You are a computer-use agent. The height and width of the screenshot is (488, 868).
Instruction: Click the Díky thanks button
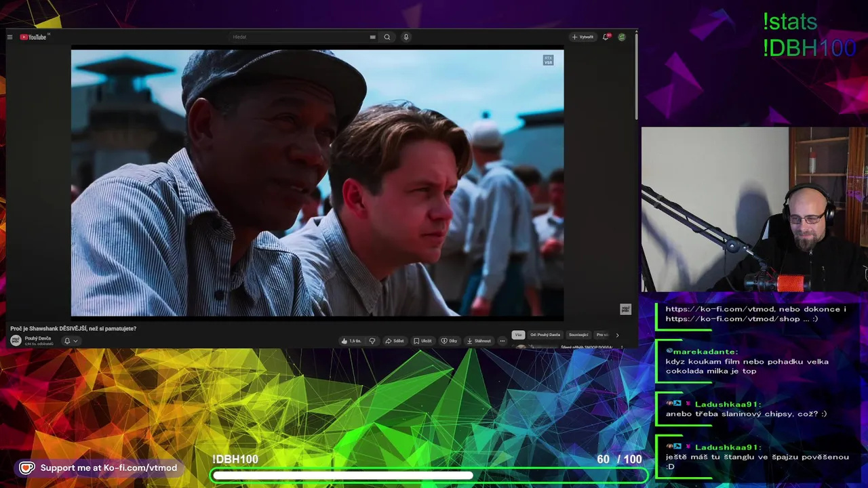(449, 341)
